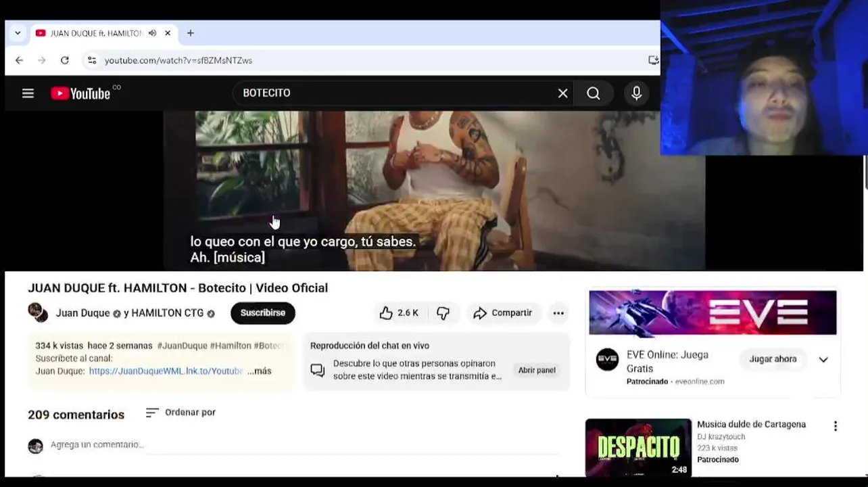Expand the EVE Online ad chevron
Image resolution: width=868 pixels, height=487 pixels.
pyautogui.click(x=823, y=359)
